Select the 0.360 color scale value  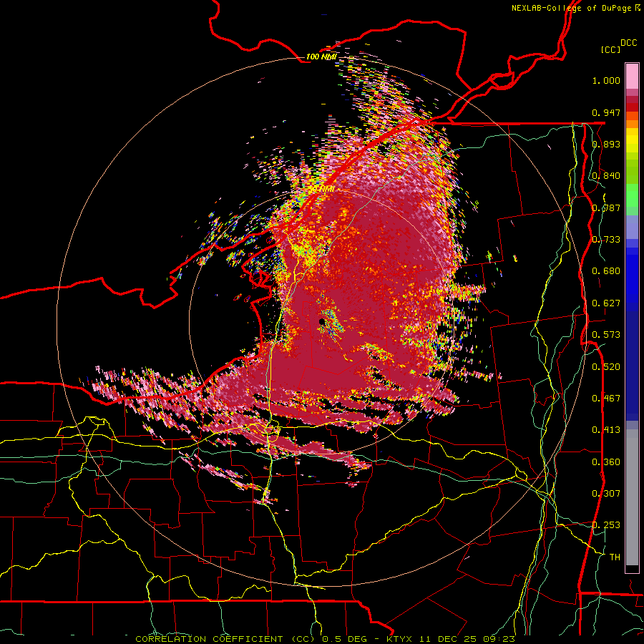click(x=606, y=462)
